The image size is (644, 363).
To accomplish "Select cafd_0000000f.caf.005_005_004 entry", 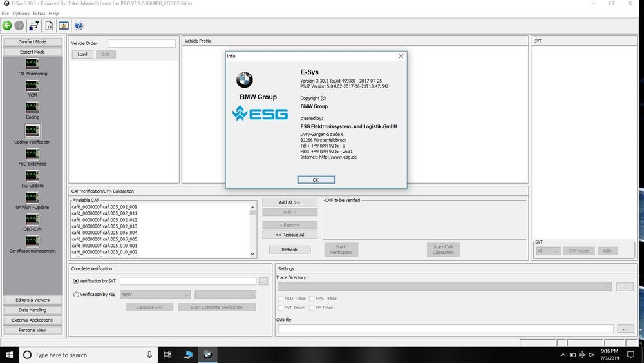I will point(104,233).
